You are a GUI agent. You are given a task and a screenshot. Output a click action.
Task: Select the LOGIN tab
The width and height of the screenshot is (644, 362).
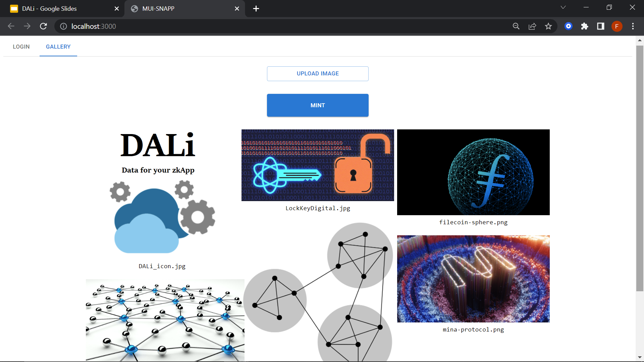click(x=21, y=46)
